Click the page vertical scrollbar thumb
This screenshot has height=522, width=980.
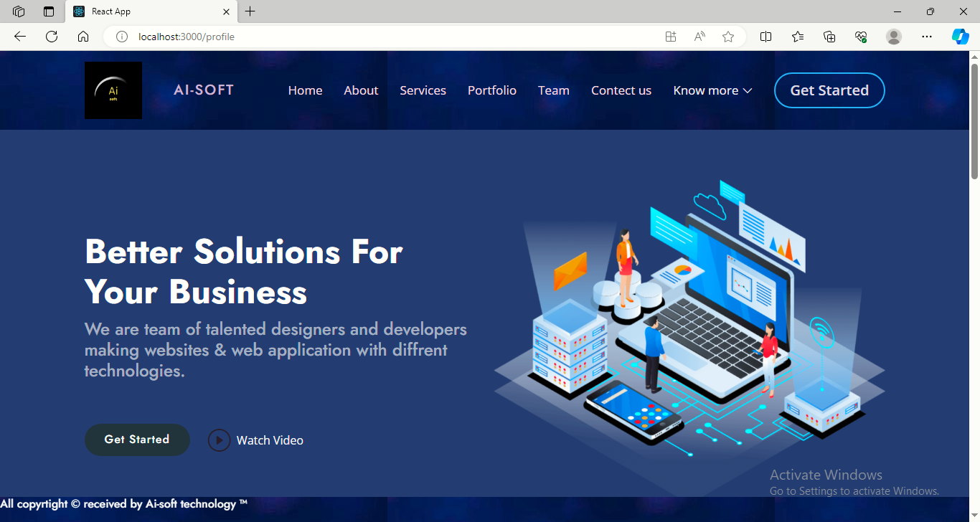[974, 122]
